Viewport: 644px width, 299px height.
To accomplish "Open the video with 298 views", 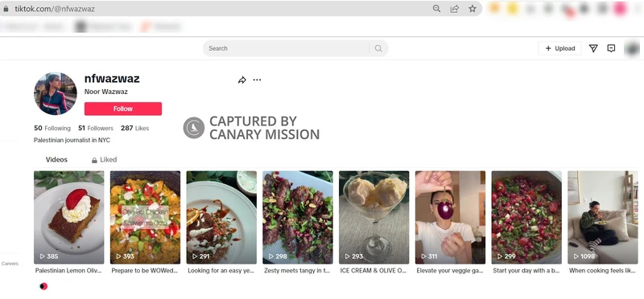I will click(x=298, y=217).
